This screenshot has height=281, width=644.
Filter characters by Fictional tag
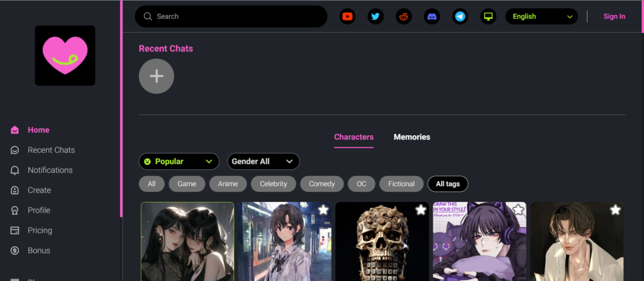[x=401, y=184]
